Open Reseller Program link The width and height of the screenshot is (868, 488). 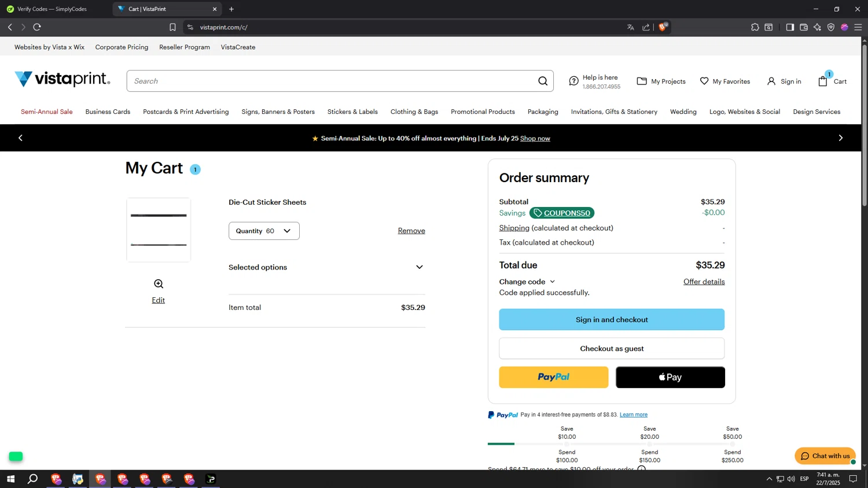[185, 47]
